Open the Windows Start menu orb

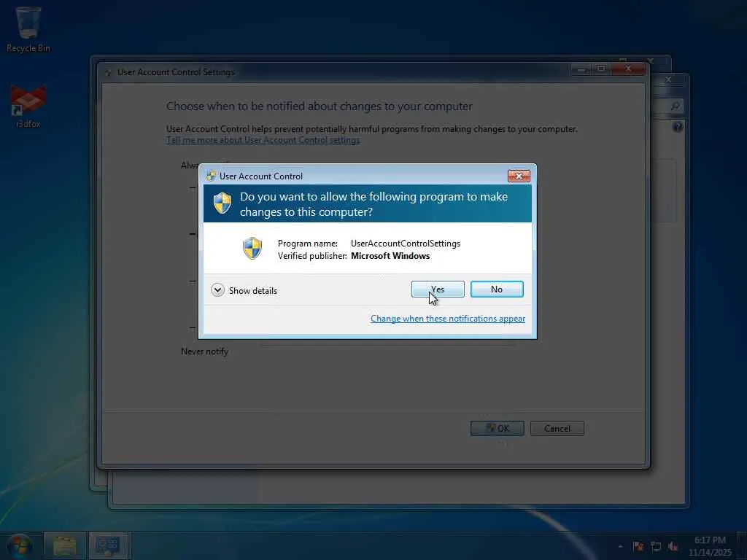coord(20,547)
